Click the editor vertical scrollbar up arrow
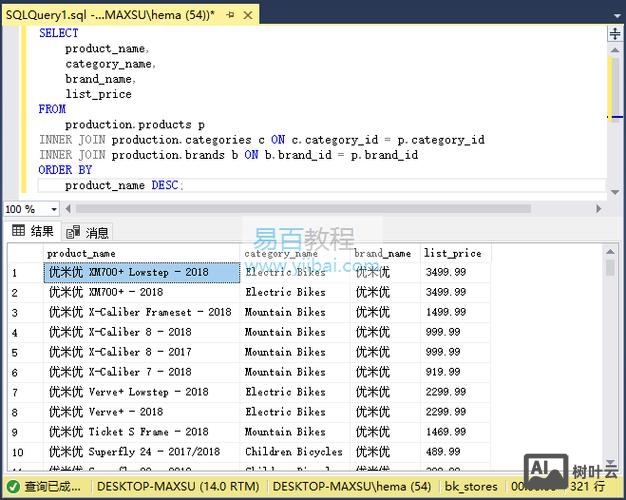Screen dimensions: 626x500 [615, 50]
